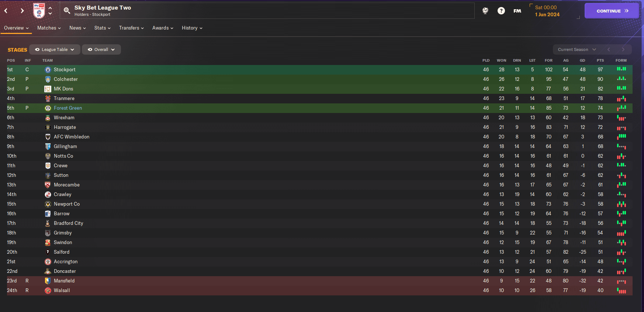Viewport: 644px width, 312px height.
Task: Go to previous season arrow
Action: point(609,49)
